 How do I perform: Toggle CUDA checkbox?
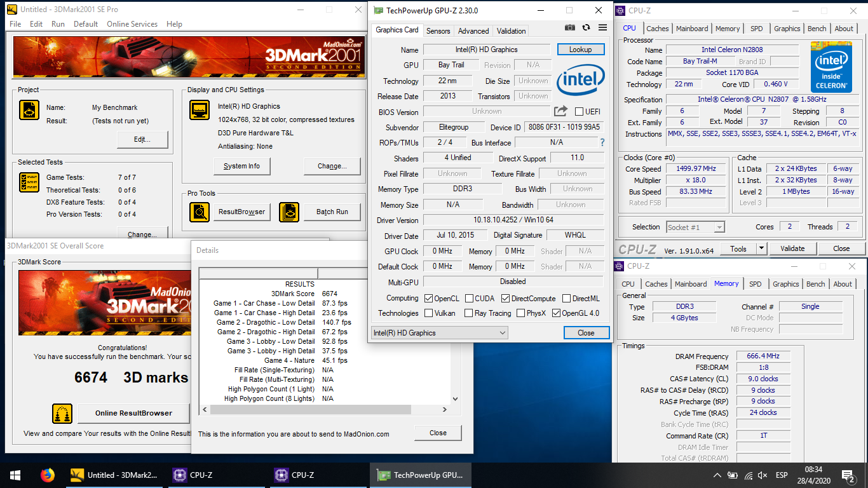469,298
